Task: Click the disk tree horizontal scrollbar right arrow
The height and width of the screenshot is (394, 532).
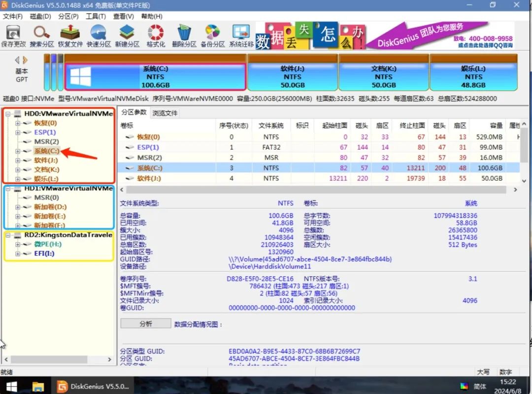Action: click(x=109, y=360)
